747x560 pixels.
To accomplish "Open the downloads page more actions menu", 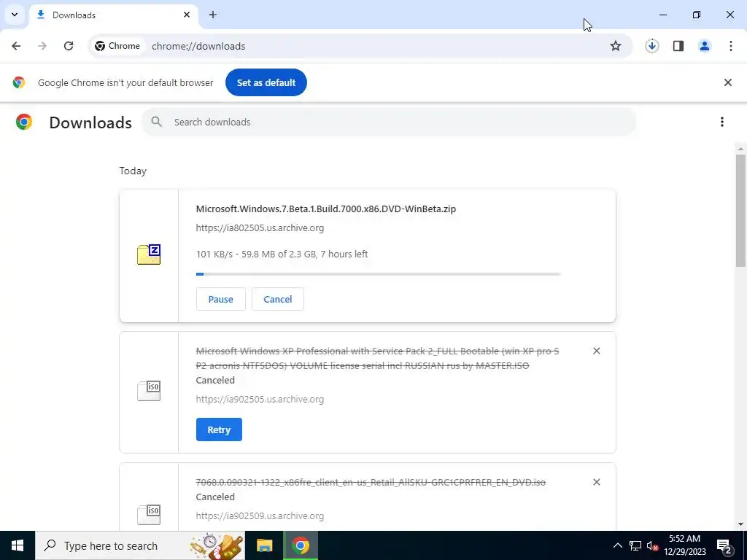I will click(x=721, y=122).
